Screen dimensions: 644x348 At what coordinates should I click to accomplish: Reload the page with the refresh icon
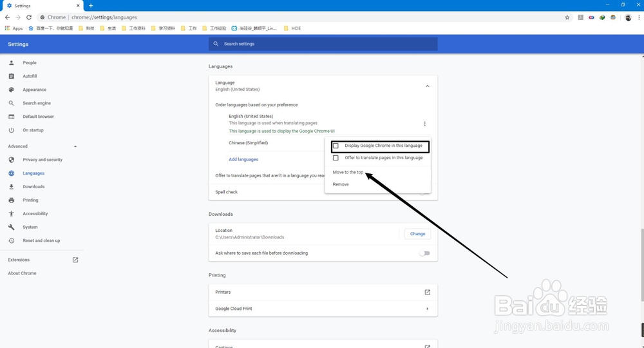(x=29, y=17)
